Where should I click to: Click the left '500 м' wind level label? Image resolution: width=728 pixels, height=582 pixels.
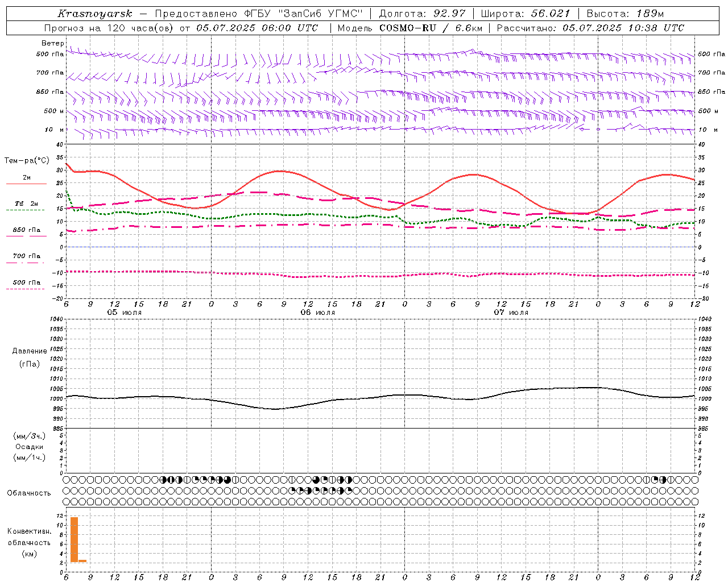coord(54,111)
